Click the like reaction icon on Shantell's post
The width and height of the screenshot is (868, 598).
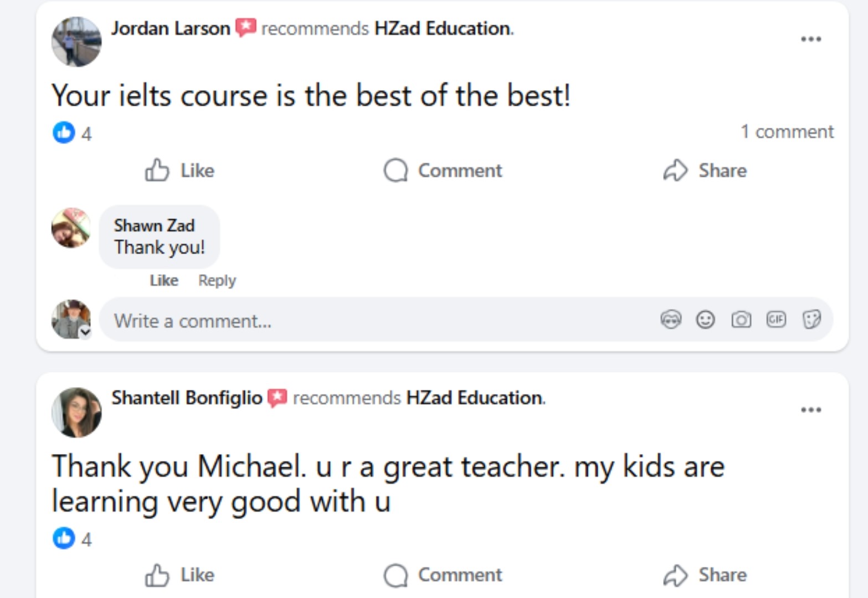[64, 538]
